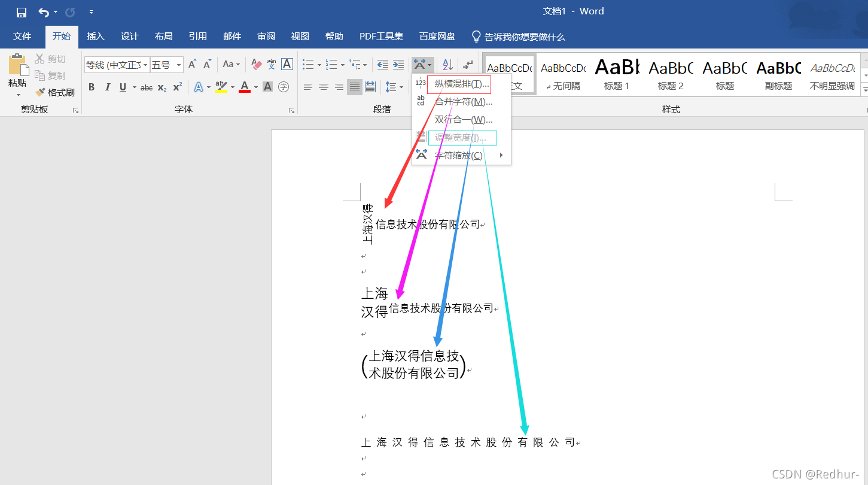Apply a numbered list
Image resolution: width=868 pixels, height=485 pixels.
331,65
